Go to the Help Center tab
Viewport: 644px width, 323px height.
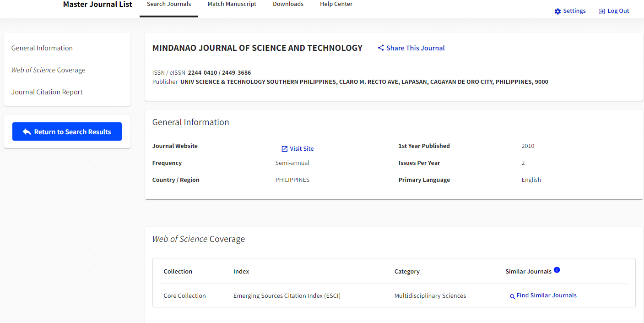coord(336,4)
